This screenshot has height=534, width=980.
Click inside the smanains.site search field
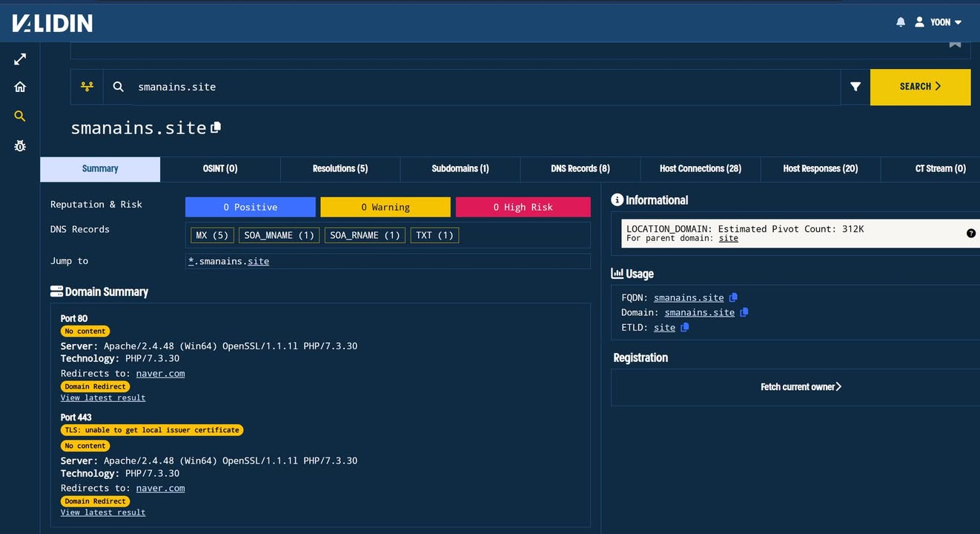coord(297,87)
